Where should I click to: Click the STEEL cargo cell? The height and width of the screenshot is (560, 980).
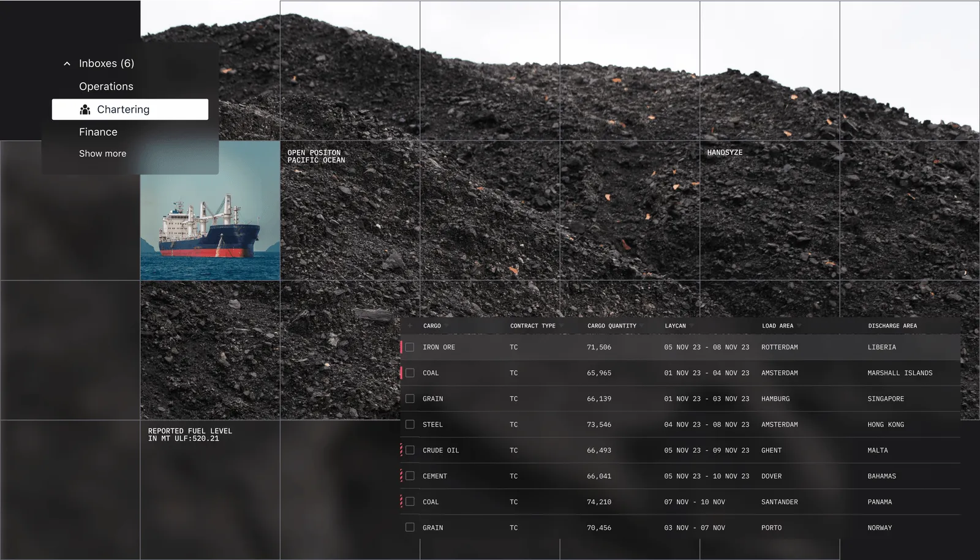pyautogui.click(x=432, y=424)
